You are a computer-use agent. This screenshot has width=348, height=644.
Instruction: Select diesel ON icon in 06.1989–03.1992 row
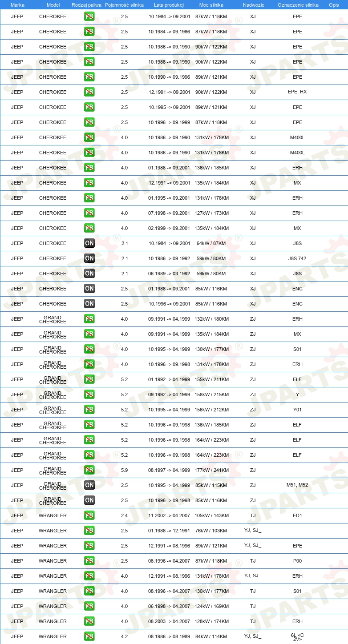pyautogui.click(x=89, y=274)
